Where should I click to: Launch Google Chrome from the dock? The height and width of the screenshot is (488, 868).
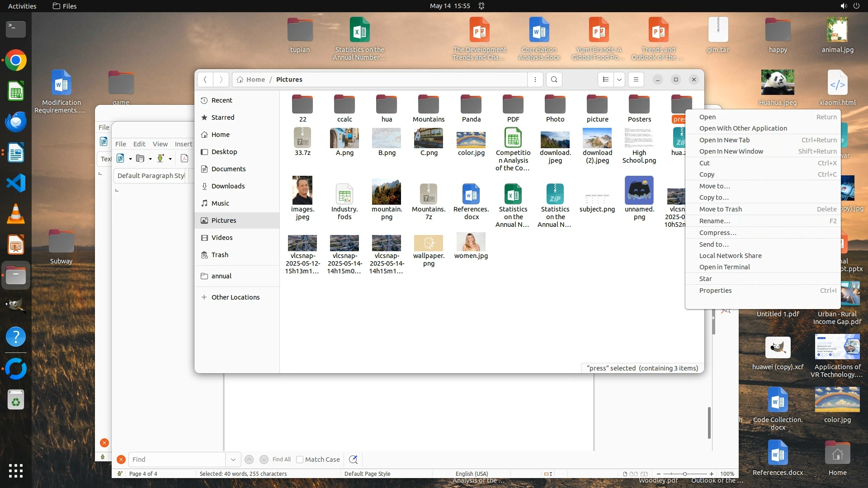[x=16, y=61]
